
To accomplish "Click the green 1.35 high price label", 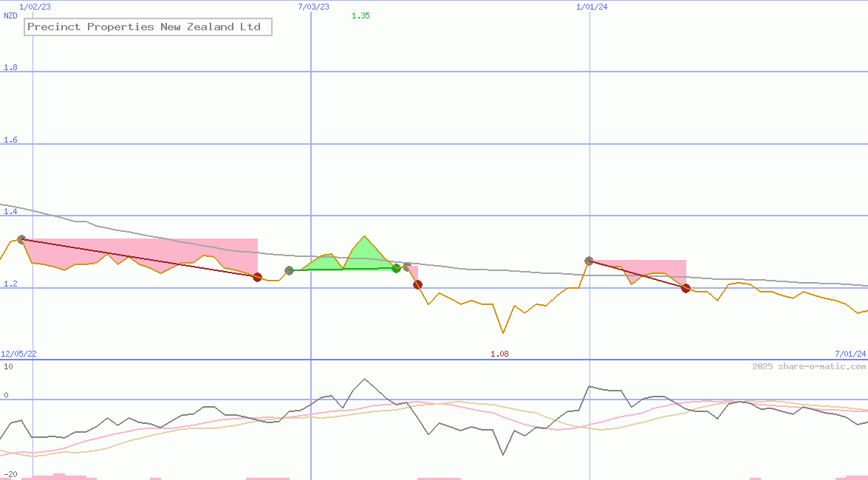I will point(360,15).
